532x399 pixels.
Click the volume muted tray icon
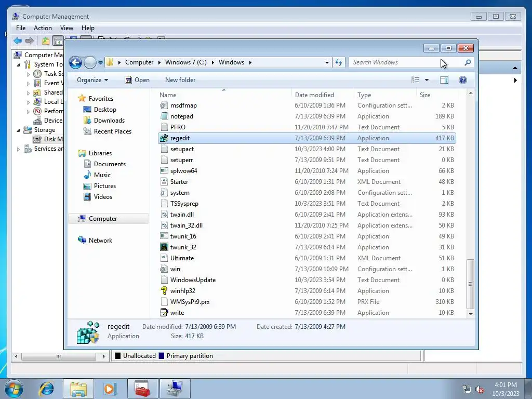click(480, 389)
